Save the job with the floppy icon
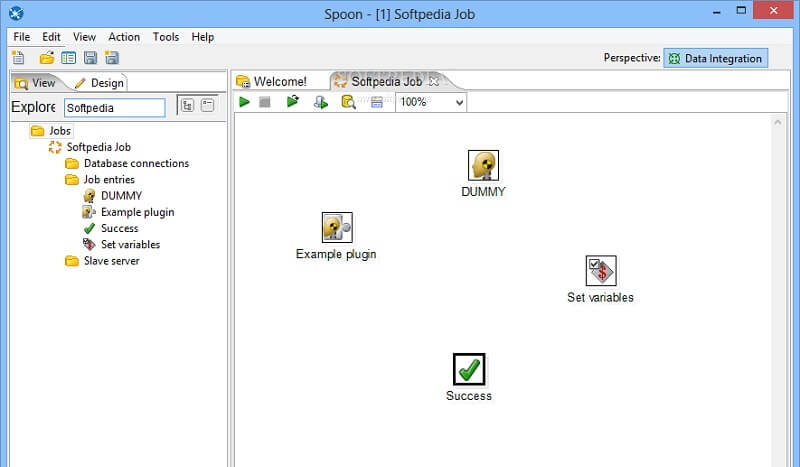This screenshot has width=800, height=467. 90,58
